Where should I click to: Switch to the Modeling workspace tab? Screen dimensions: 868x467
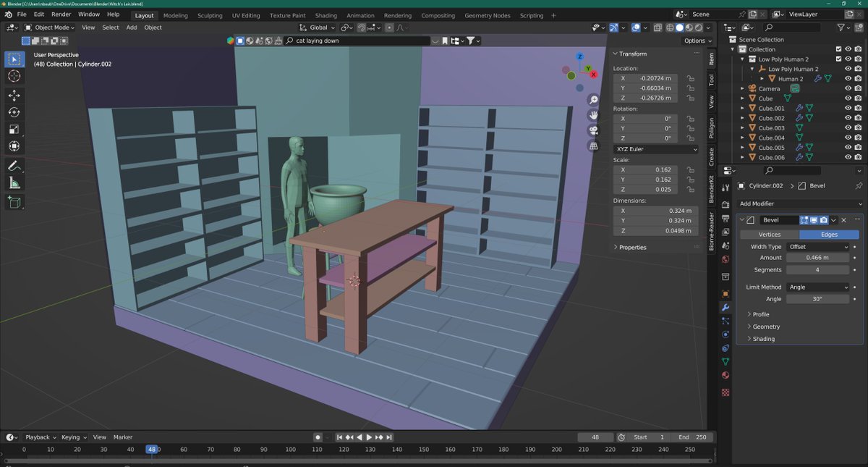(175, 15)
